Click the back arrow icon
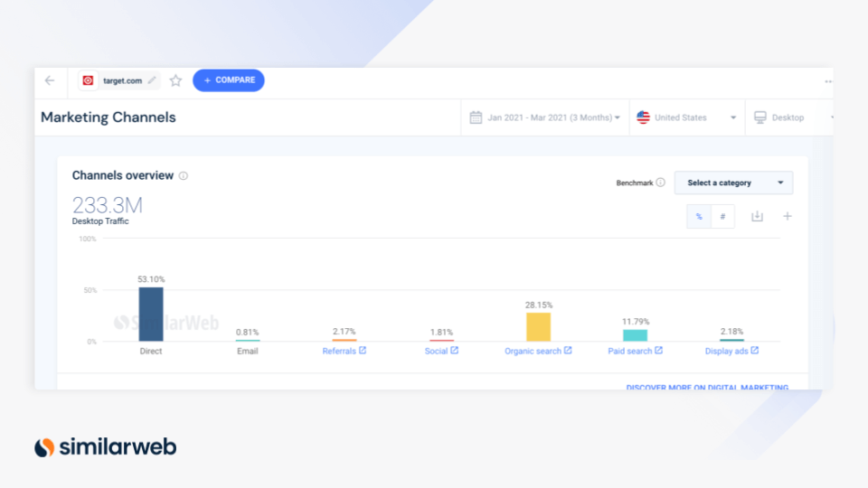 point(50,80)
